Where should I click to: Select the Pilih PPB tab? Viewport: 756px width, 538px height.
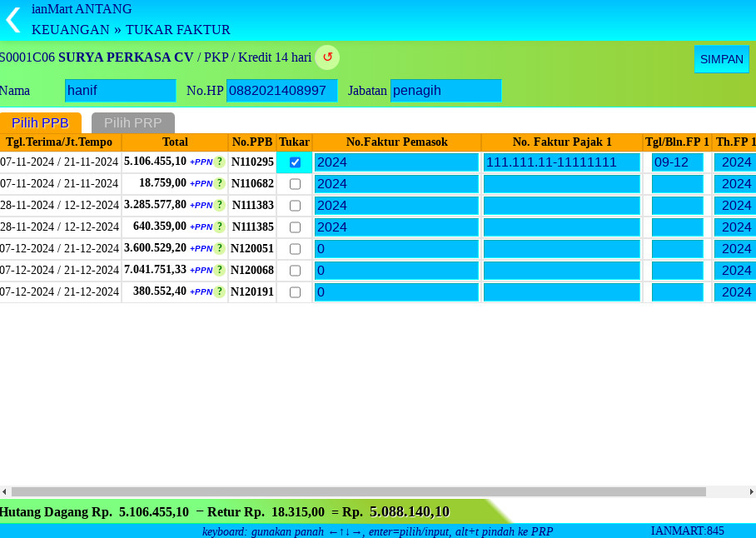click(40, 122)
